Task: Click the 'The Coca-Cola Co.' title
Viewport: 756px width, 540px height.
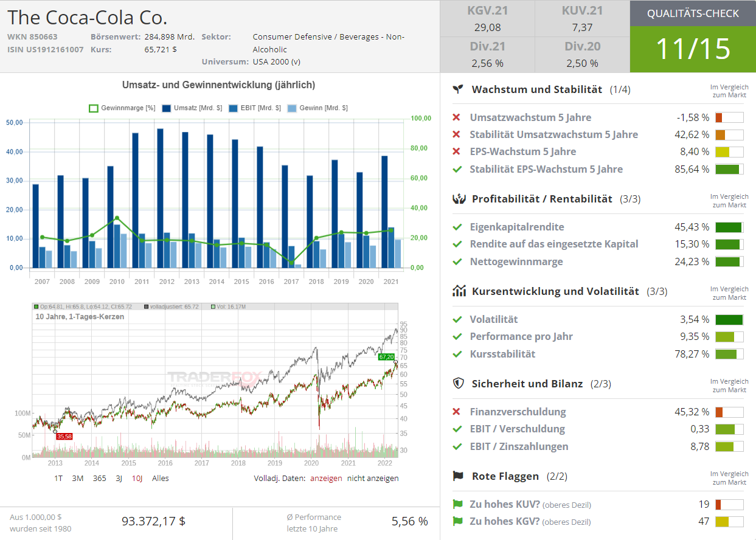Action: point(88,17)
